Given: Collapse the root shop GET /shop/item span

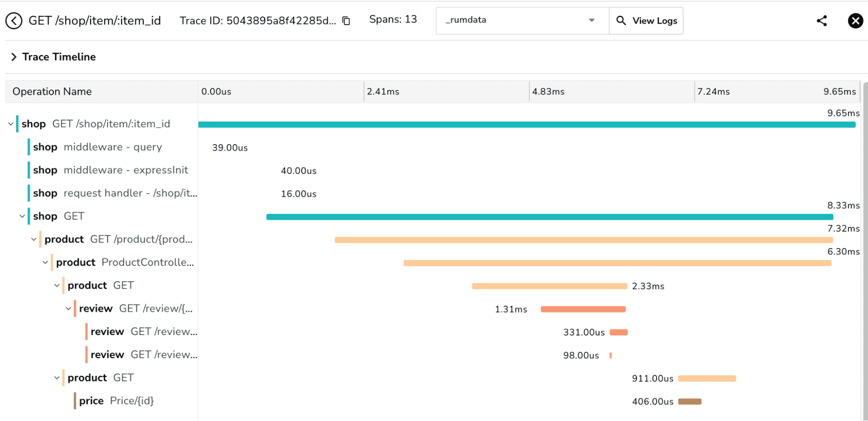Looking at the screenshot, I should [11, 124].
